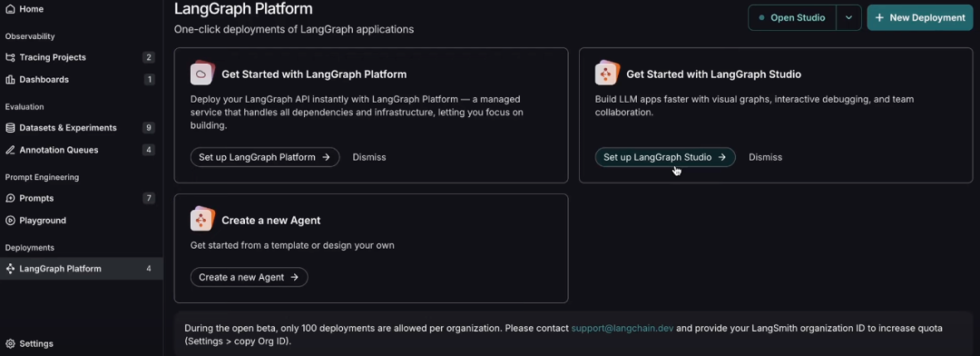Viewport: 980px width, 356px height.
Task: Click Set up LangGraph Studio button
Action: 665,157
